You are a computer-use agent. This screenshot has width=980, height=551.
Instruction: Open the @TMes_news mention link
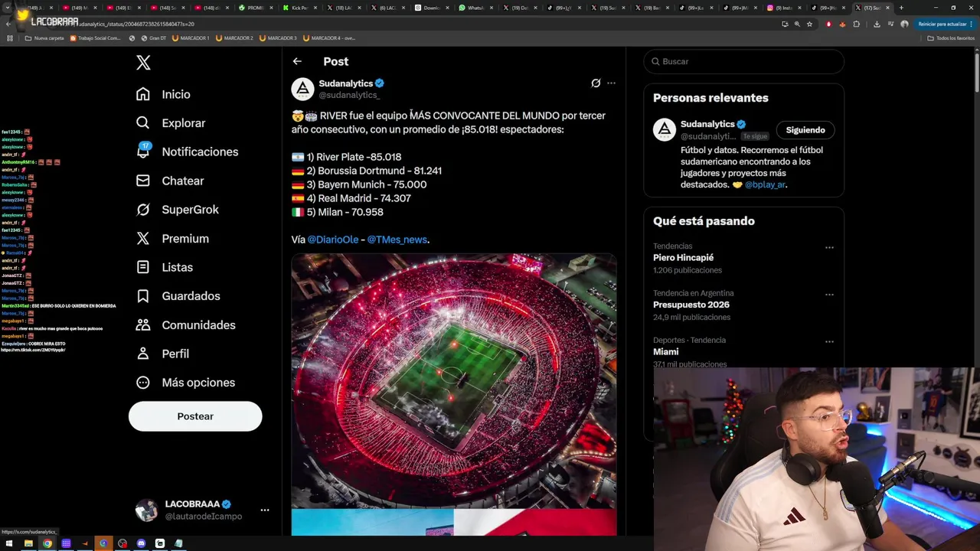click(x=397, y=240)
